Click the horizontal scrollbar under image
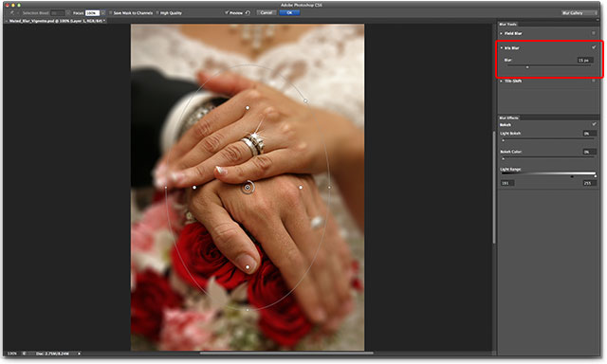The height and width of the screenshot is (364, 607). click(286, 353)
